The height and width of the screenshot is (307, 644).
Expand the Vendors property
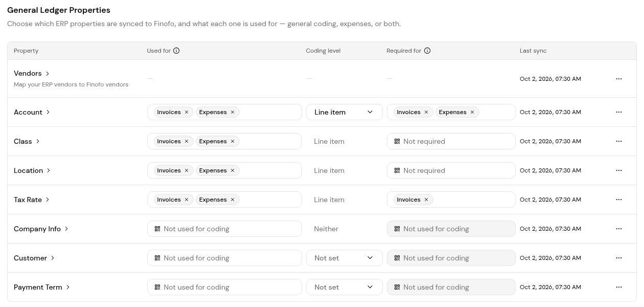click(48, 74)
